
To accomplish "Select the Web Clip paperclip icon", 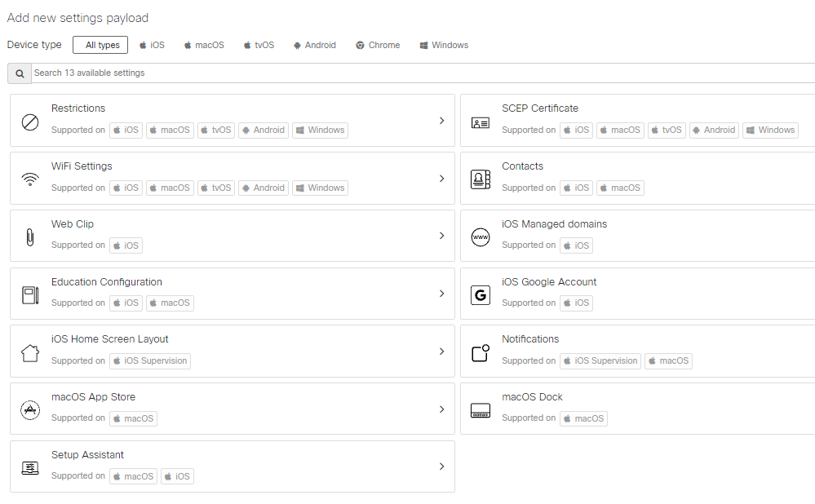I will pyautogui.click(x=29, y=236).
